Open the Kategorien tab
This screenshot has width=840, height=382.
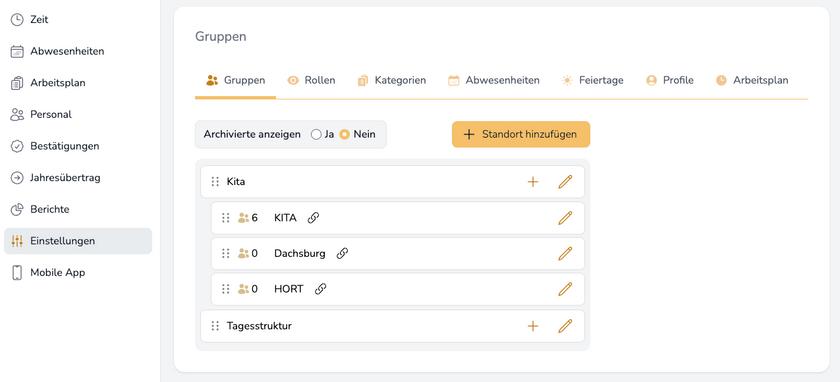[392, 80]
